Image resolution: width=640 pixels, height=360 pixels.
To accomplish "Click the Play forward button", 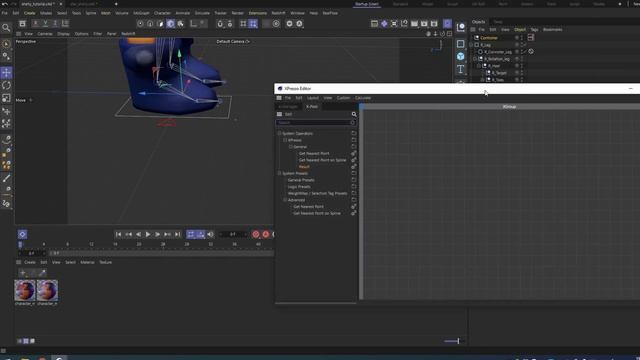I will (148, 234).
